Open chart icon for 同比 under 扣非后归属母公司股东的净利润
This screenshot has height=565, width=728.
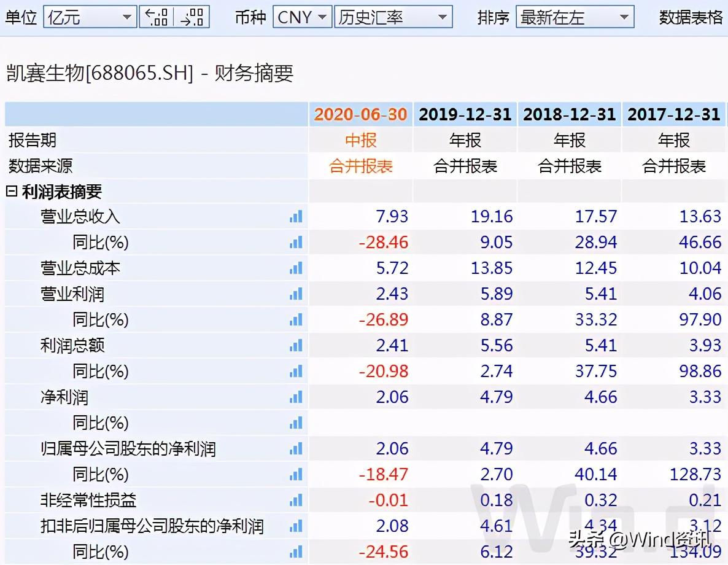[x=296, y=551]
